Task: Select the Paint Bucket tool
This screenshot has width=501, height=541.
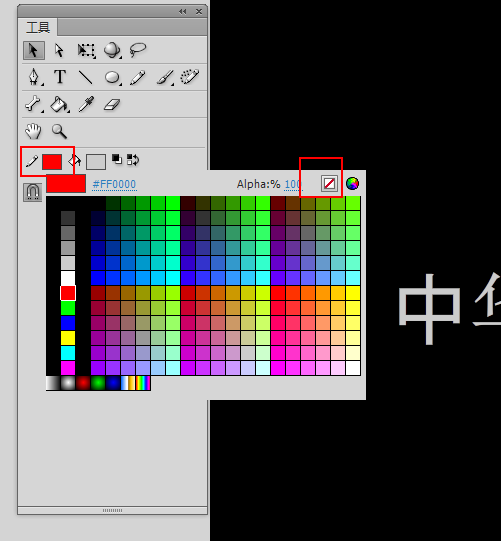Action: click(x=59, y=104)
